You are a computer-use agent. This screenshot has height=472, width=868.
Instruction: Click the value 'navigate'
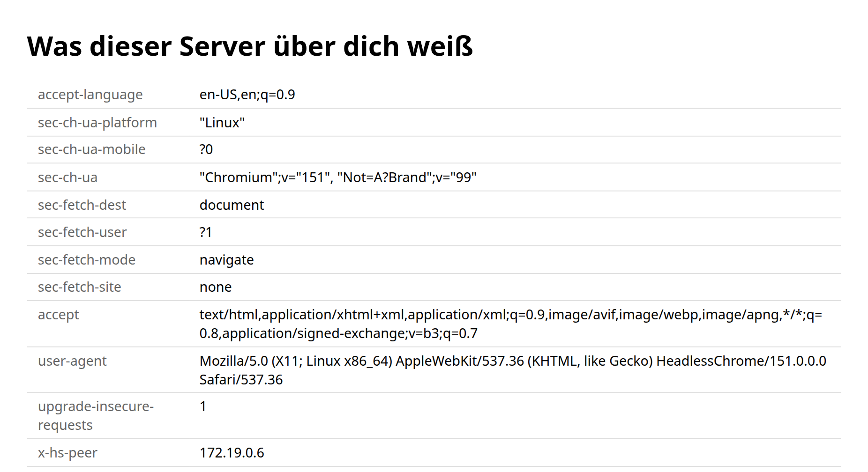[x=226, y=260]
